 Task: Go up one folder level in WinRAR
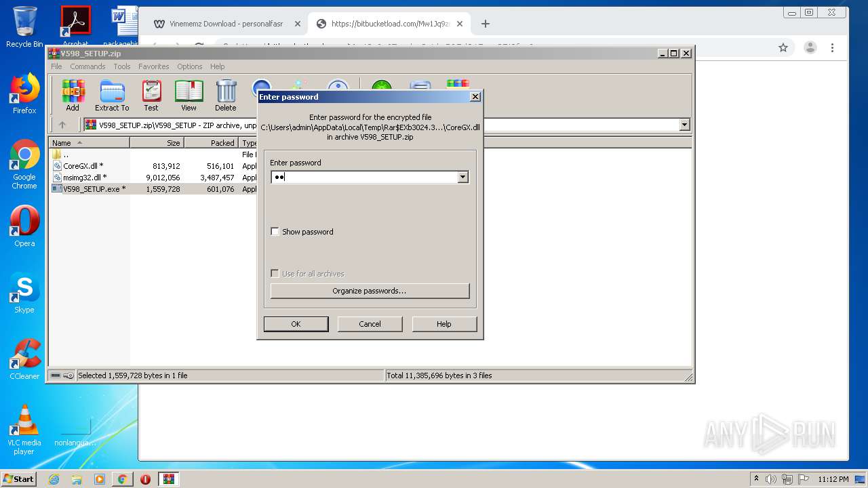pos(62,125)
